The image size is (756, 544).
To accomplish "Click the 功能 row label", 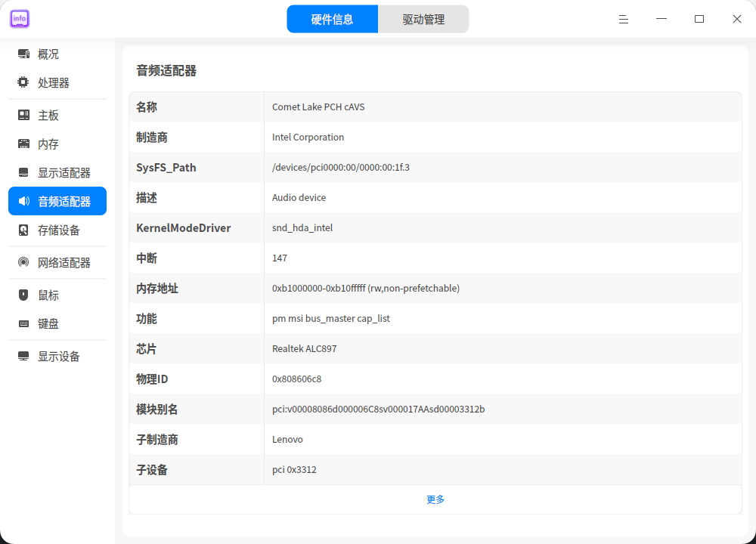I will coord(147,319).
